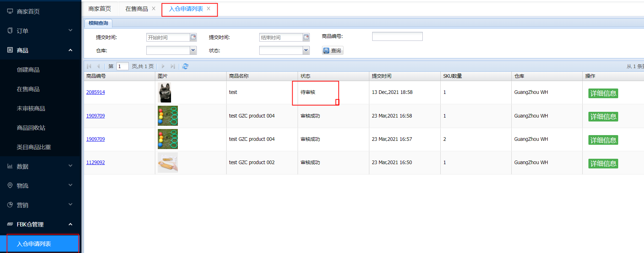This screenshot has height=253, width=644.
Task: Open product link 2085914
Action: pyautogui.click(x=95, y=92)
